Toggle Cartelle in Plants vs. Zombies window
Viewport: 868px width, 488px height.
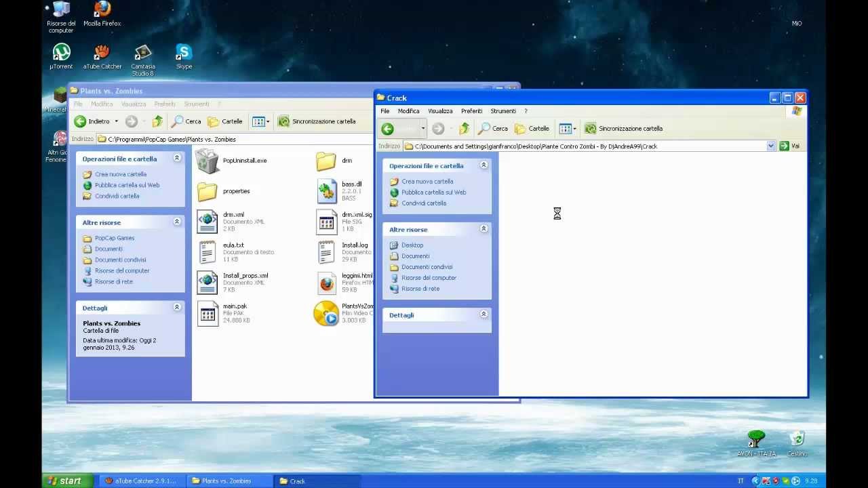[225, 121]
